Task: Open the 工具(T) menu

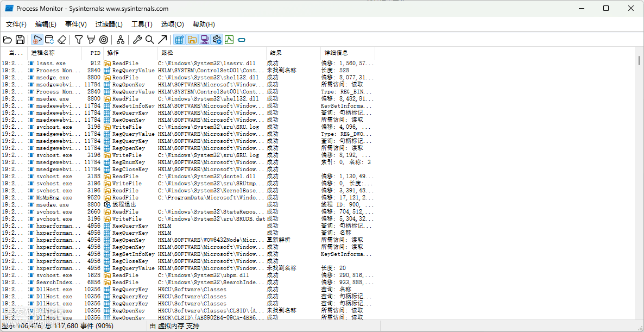Action: click(x=142, y=24)
